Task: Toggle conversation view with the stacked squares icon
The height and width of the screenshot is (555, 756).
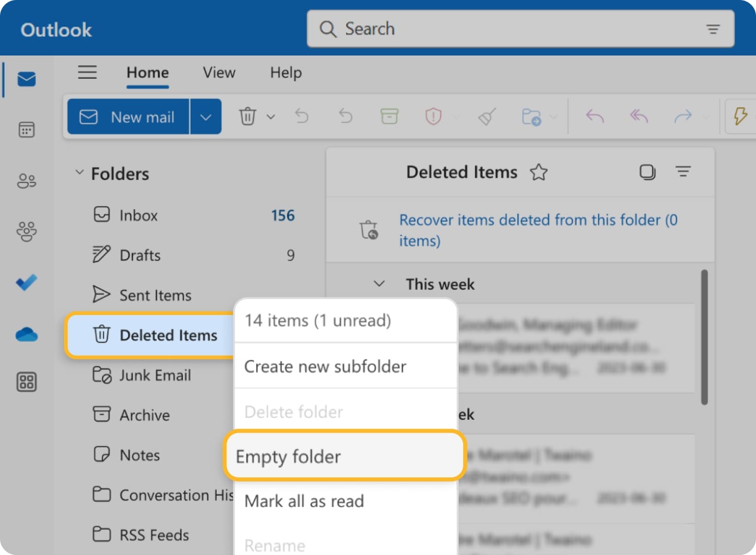Action: click(648, 172)
